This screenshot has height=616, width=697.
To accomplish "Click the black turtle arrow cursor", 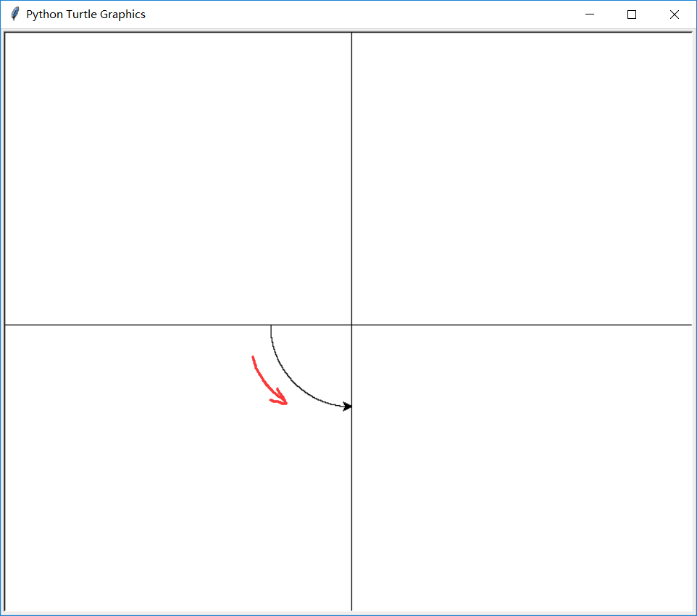I will (x=348, y=407).
